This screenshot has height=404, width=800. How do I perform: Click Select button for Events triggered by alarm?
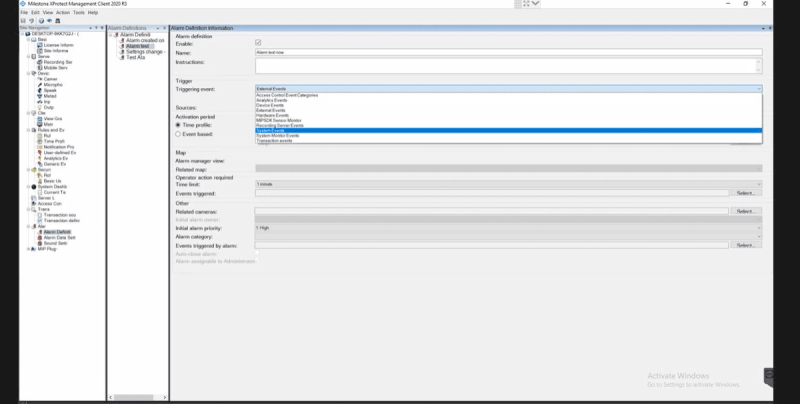(745, 245)
